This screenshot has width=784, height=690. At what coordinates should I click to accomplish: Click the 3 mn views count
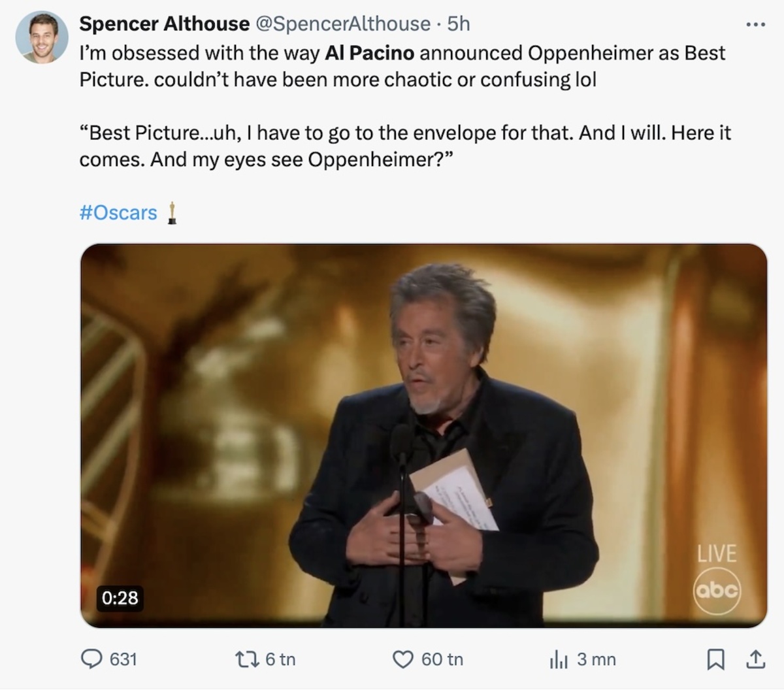coord(596,659)
